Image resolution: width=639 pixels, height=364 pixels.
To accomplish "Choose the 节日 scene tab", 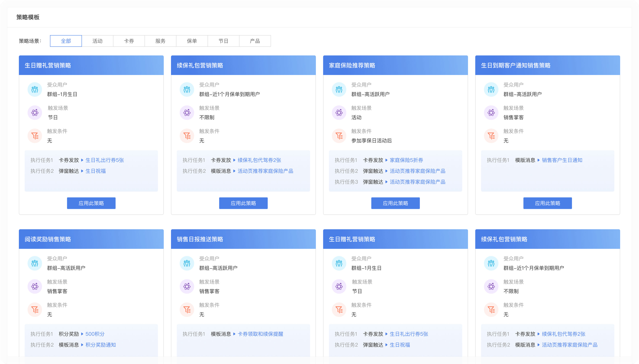I will (224, 41).
